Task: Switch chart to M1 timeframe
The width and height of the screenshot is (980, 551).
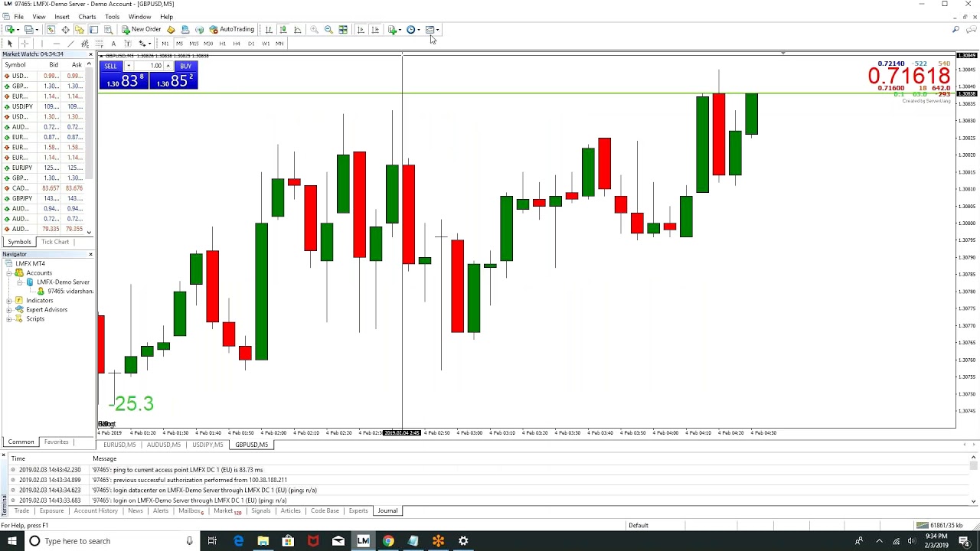Action: (x=165, y=43)
